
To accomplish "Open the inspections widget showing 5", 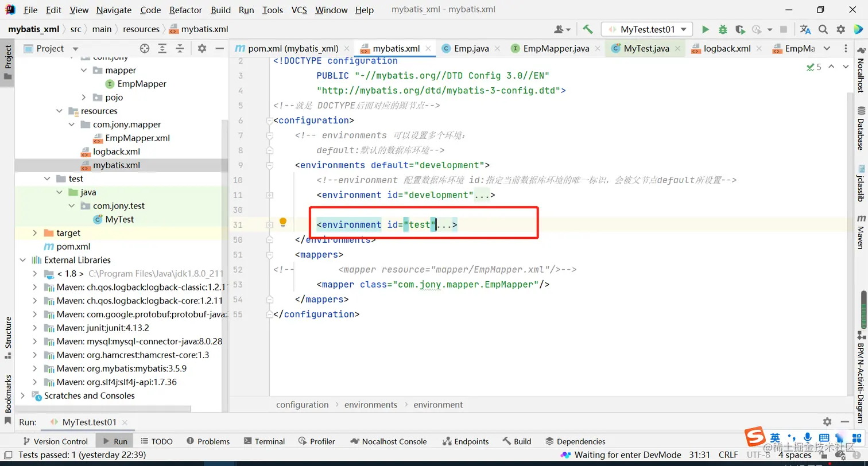I will pos(813,67).
